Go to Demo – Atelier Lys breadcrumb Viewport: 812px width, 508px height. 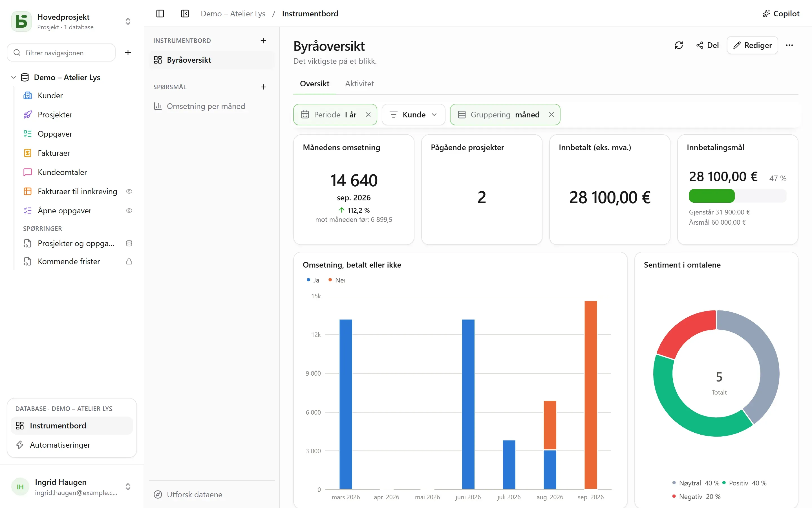(x=233, y=14)
